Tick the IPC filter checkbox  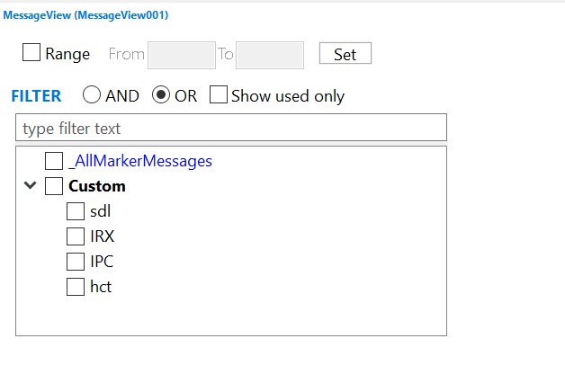(x=76, y=262)
